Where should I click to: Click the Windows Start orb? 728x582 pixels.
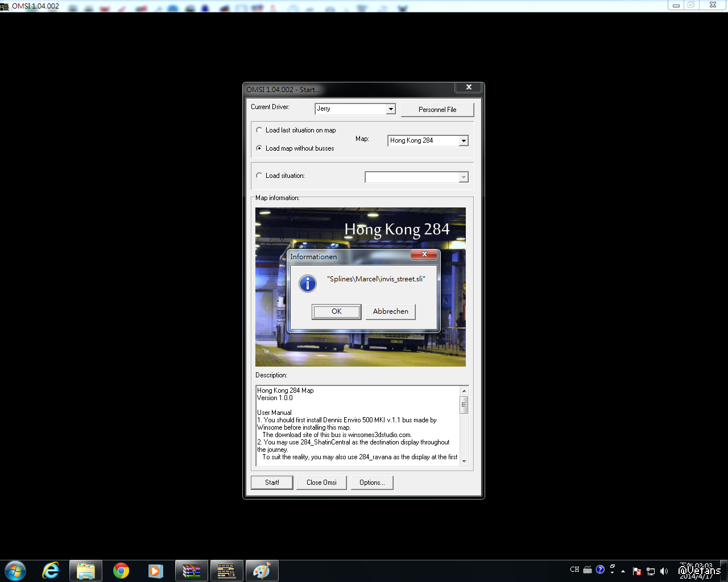pos(15,571)
